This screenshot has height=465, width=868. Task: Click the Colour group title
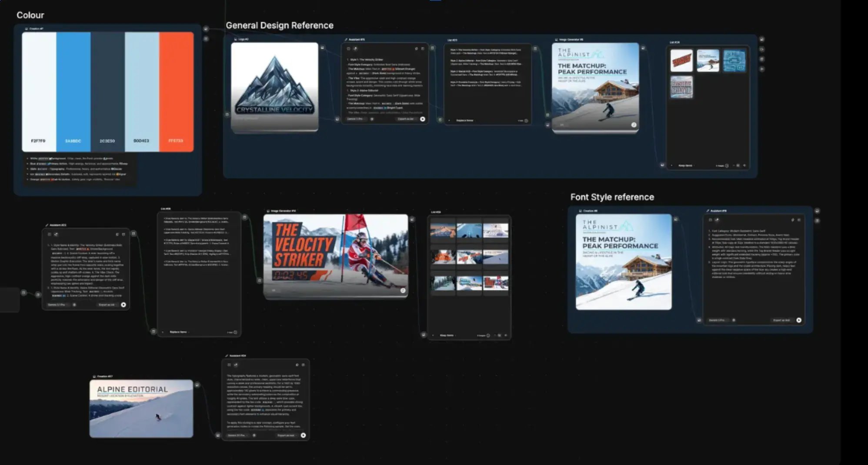click(x=30, y=15)
